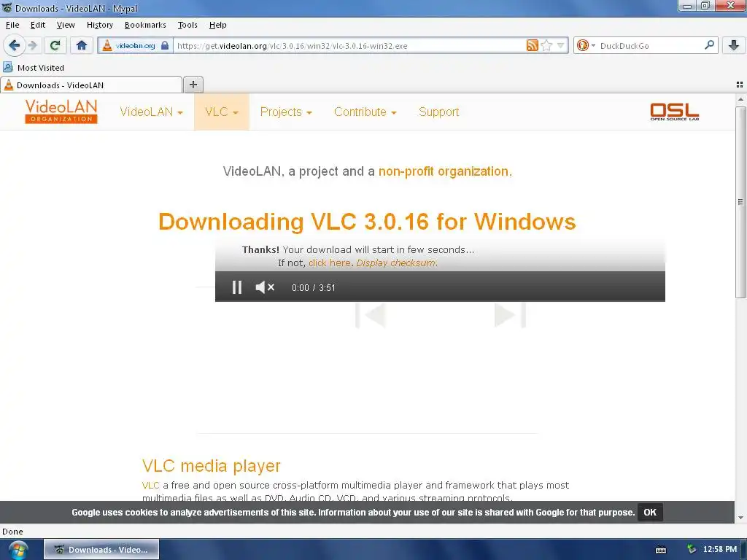
Task: Reload the page with the refresh icon
Action: tap(55, 46)
